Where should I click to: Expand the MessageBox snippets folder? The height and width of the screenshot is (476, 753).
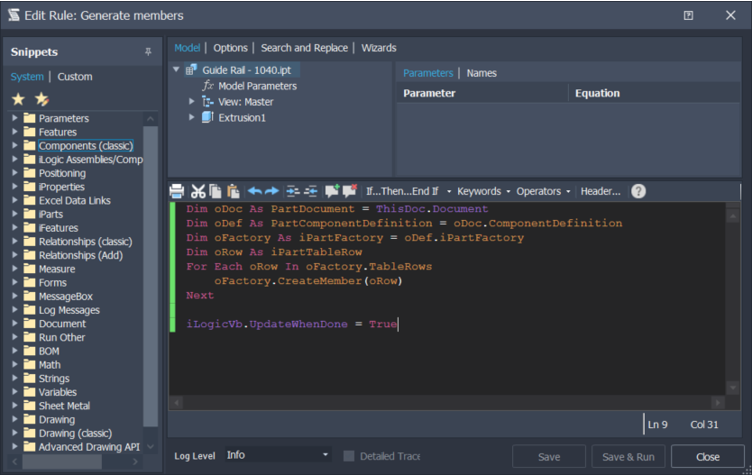(x=14, y=296)
